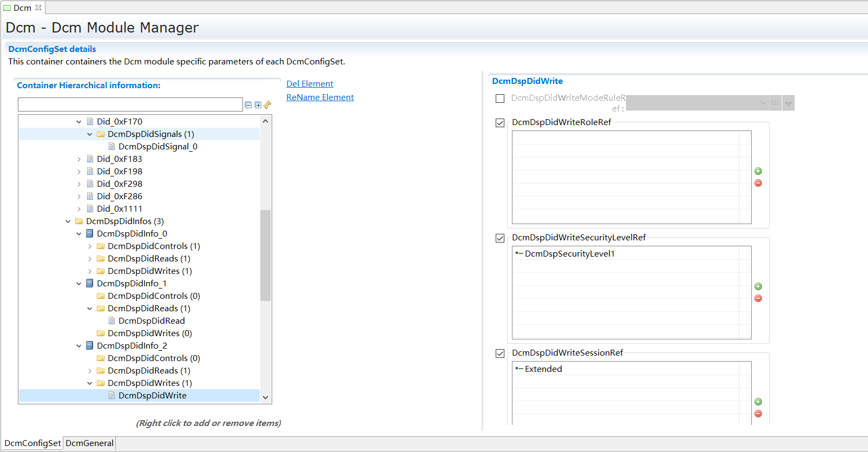Add a session reference with green plus
The image size is (868, 452).
tap(758, 402)
